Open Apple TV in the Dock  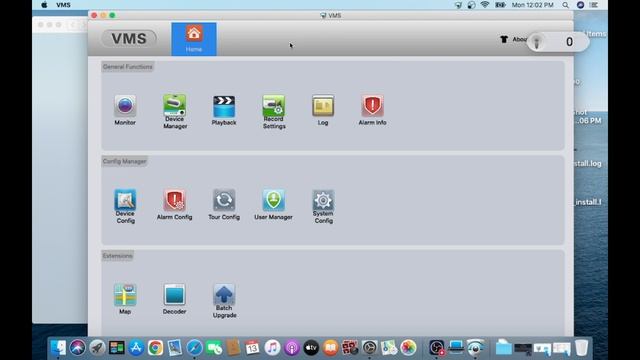click(x=311, y=348)
